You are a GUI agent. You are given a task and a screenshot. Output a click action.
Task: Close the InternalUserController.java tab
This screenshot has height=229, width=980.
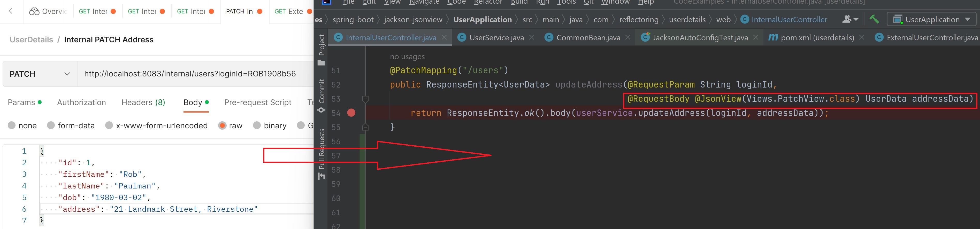(444, 37)
